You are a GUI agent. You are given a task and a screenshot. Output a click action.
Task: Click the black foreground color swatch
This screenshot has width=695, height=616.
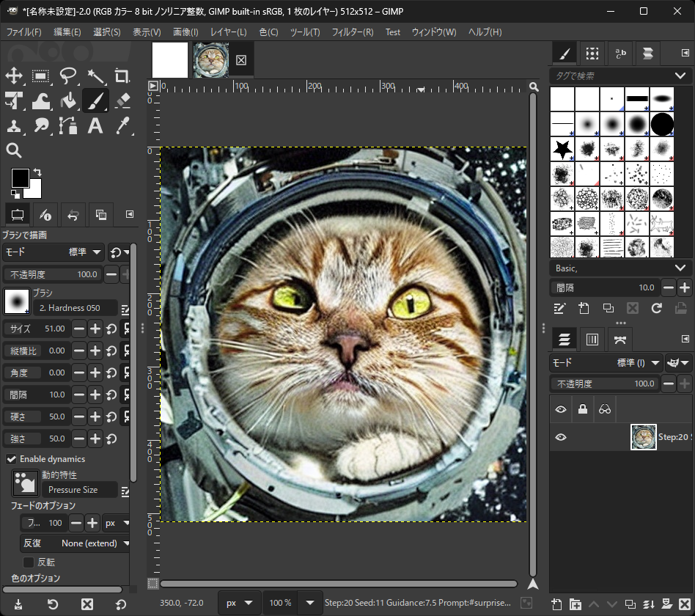(x=21, y=178)
